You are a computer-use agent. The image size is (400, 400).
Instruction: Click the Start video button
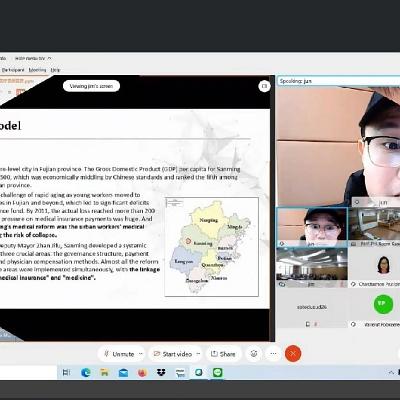pyautogui.click(x=172, y=354)
